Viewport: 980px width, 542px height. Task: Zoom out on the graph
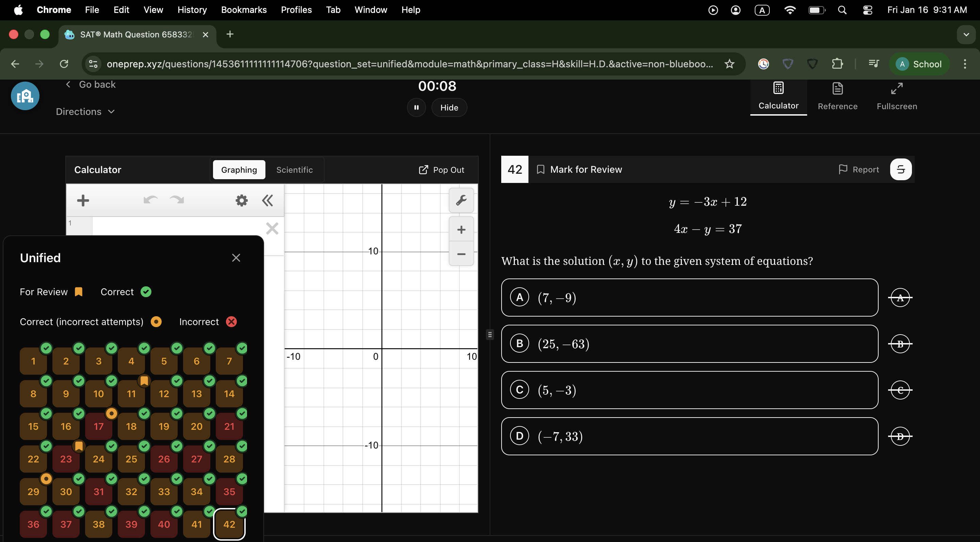point(461,254)
